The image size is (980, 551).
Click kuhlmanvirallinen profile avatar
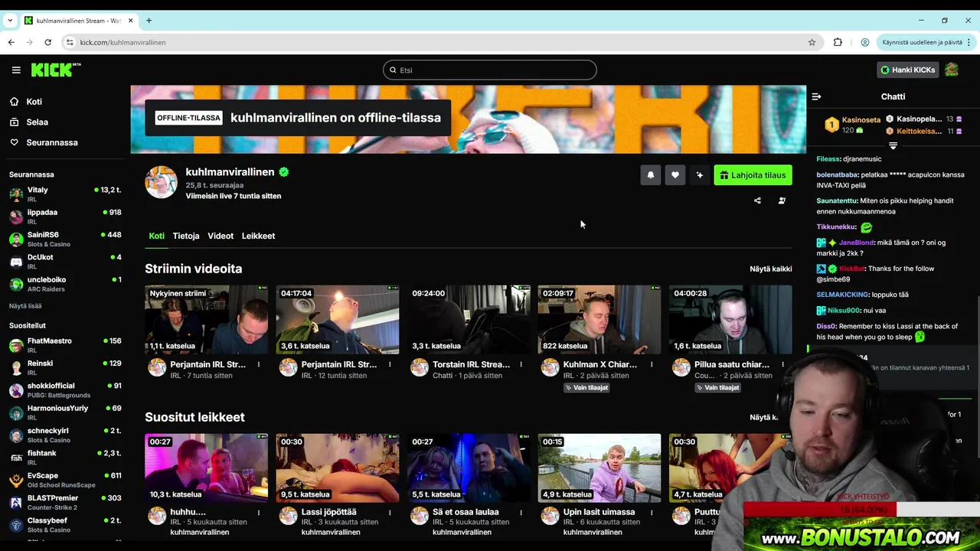(x=162, y=182)
